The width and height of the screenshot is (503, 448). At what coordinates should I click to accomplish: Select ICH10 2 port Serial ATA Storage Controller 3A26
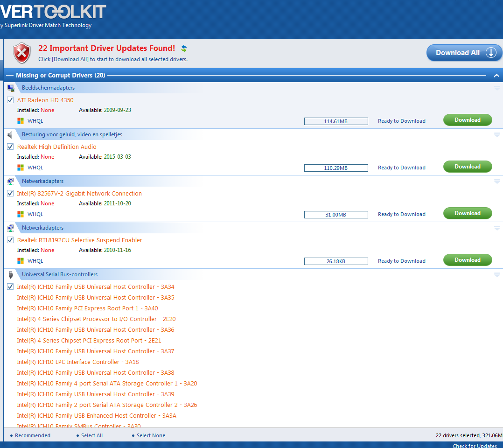tap(107, 405)
